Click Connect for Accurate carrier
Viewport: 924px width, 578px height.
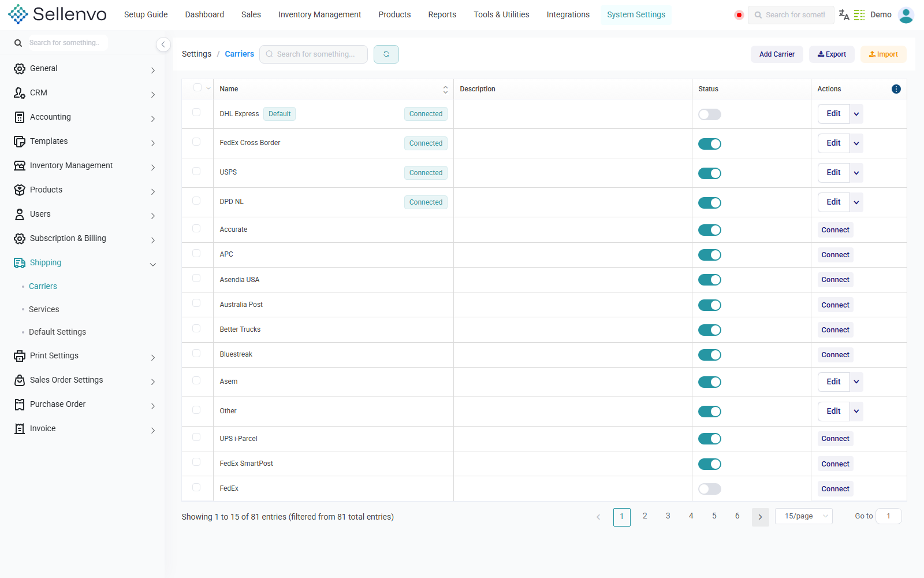coord(835,230)
